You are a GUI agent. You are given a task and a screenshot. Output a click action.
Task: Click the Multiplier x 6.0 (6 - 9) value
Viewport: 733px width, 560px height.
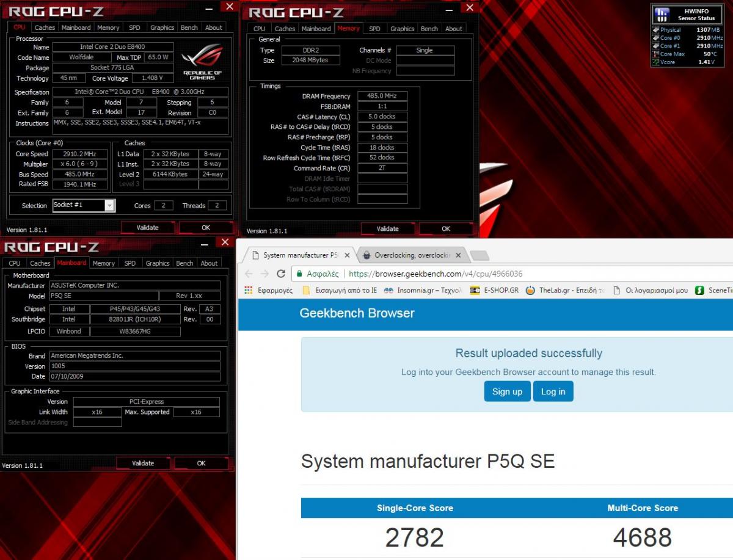81,164
